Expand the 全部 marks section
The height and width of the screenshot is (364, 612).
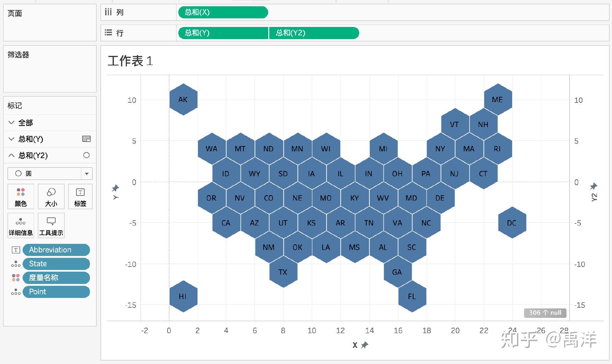(x=11, y=122)
